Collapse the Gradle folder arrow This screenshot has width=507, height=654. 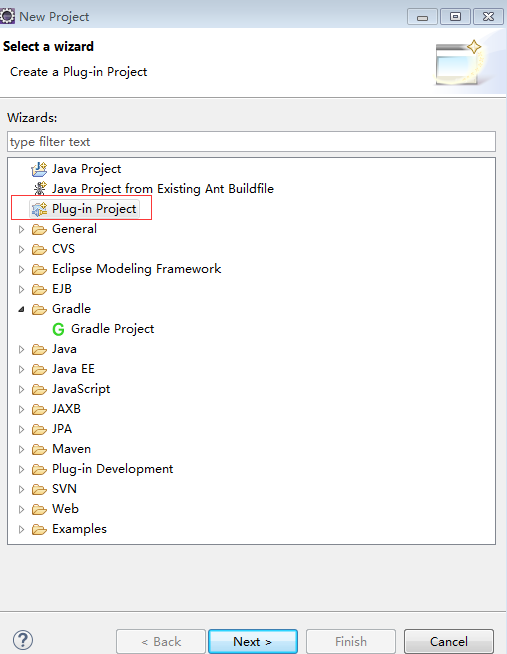[x=21, y=309]
